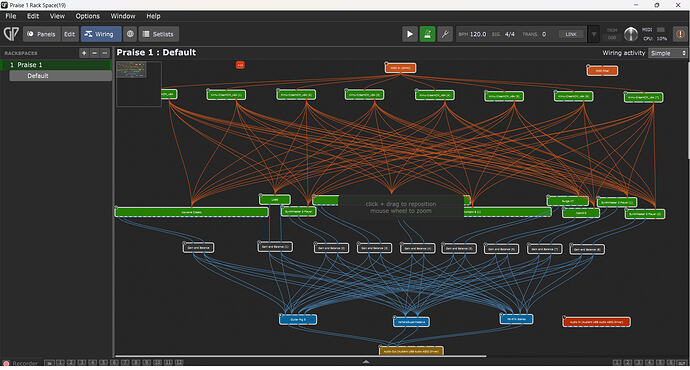Select the leftmost Gain and Balance block
The image size is (690, 370).
click(x=198, y=248)
